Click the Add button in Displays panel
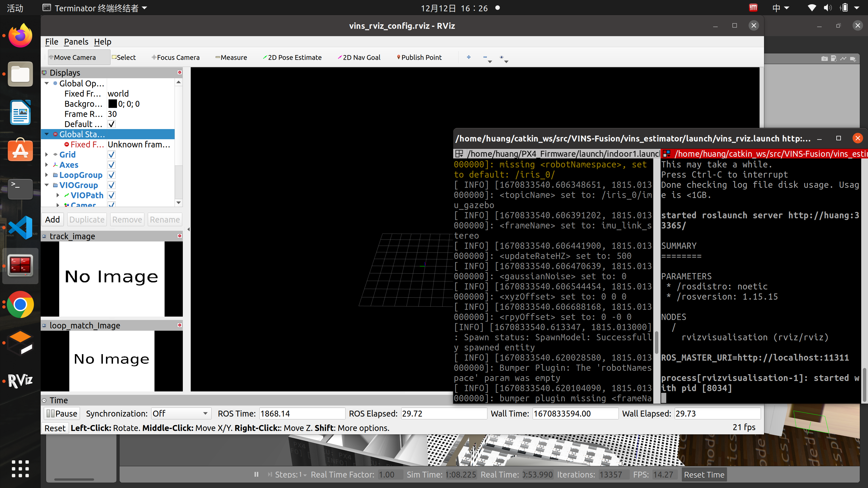The width and height of the screenshot is (868, 488). (x=52, y=219)
